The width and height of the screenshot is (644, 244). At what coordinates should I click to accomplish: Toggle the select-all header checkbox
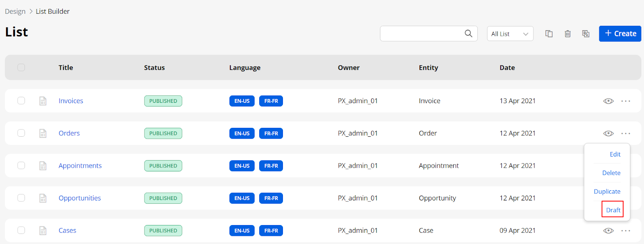[x=21, y=67]
